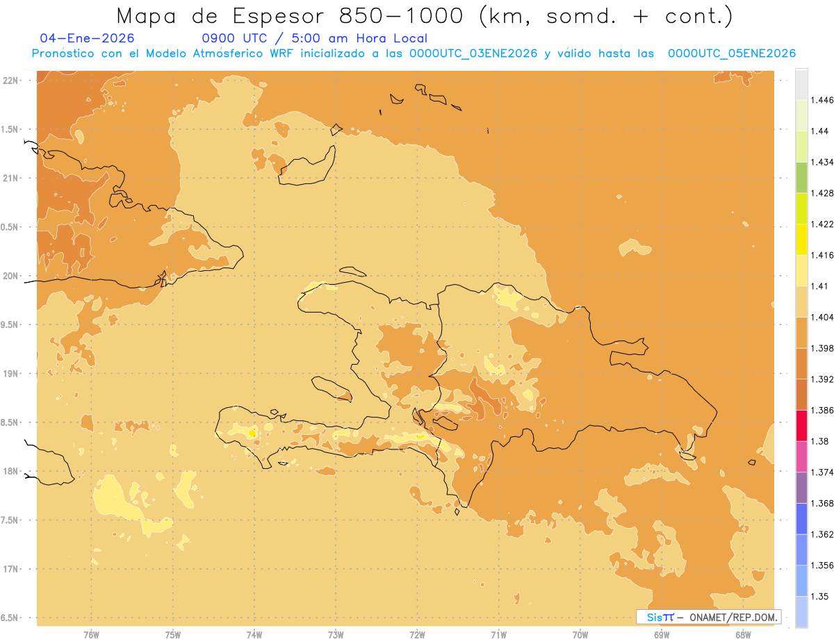Click the '75W' longitude label
This screenshot has height=644, width=834.
coord(173,635)
